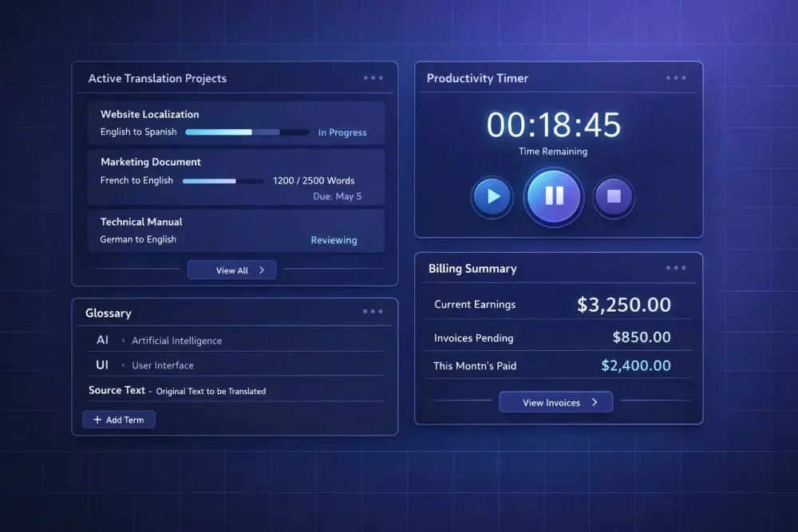This screenshot has width=798, height=532.
Task: Select the UI glossary entry
Action: click(x=102, y=365)
